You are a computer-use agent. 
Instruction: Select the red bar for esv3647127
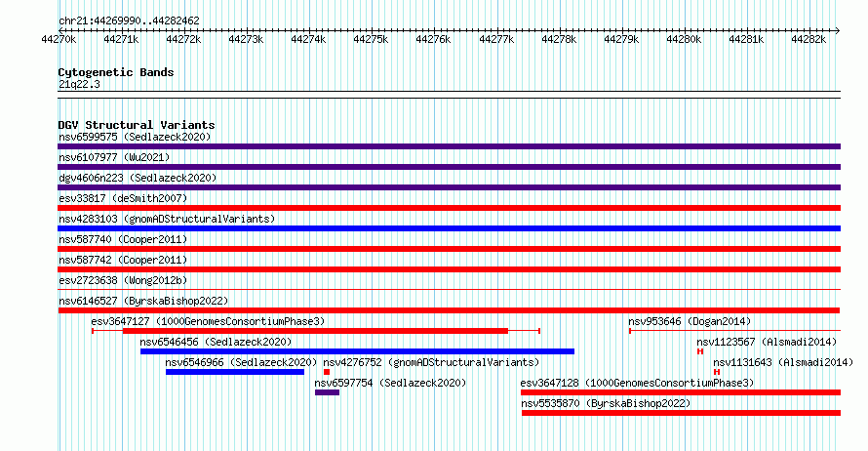[315, 331]
